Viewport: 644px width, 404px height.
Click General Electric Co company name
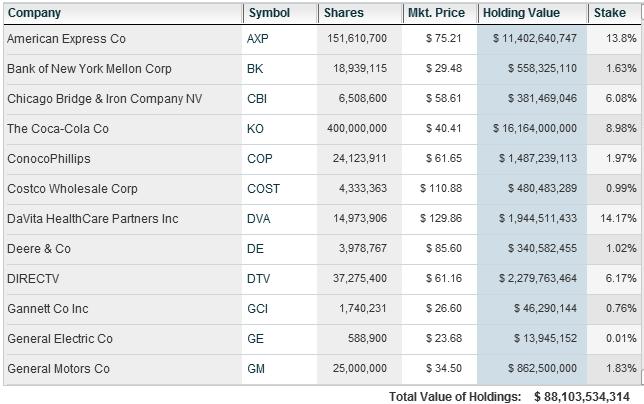[x=60, y=339]
